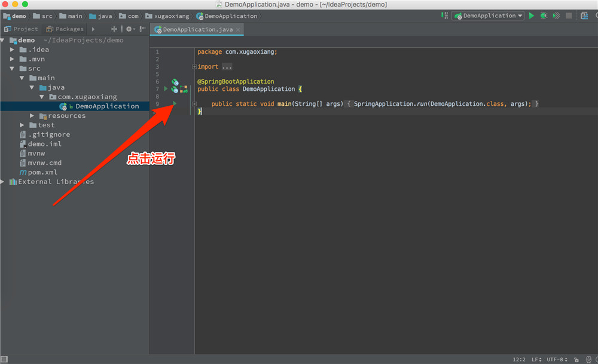Expand External Libraries node
598x364 pixels.
point(2,182)
